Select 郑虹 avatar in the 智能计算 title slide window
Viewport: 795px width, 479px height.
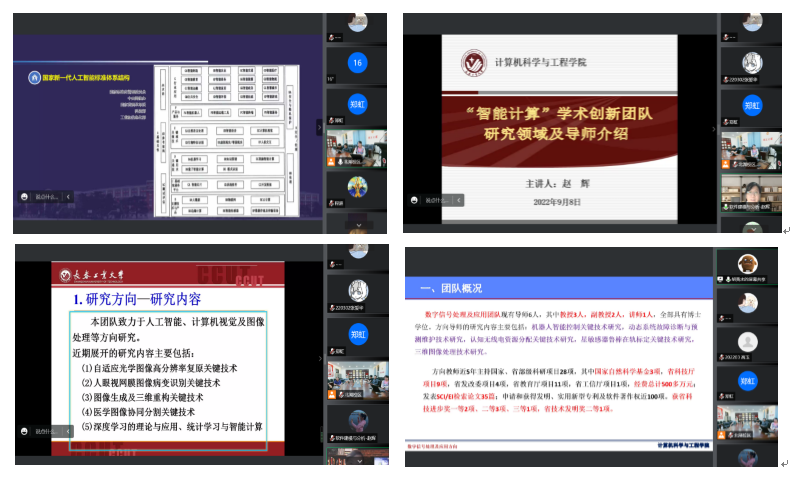(x=750, y=104)
